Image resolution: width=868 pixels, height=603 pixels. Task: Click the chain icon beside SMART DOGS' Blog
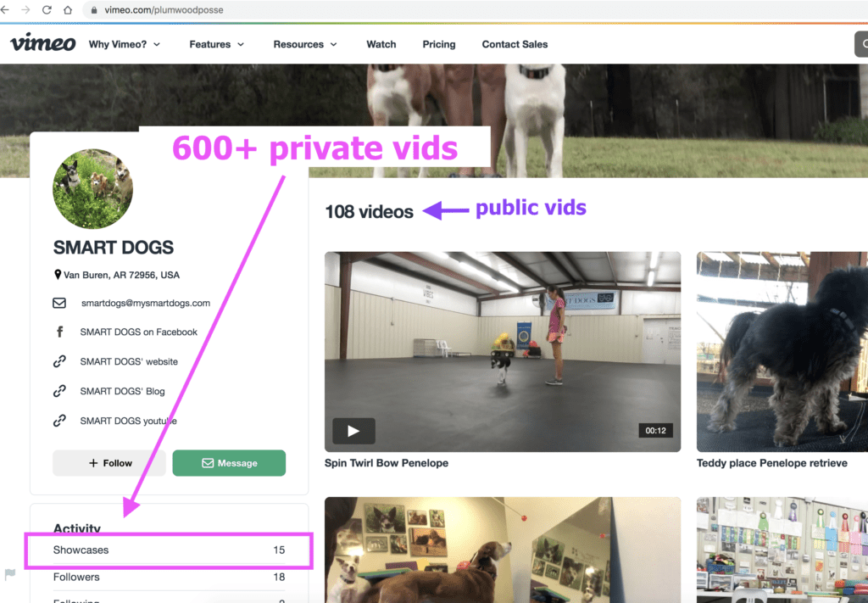59,391
